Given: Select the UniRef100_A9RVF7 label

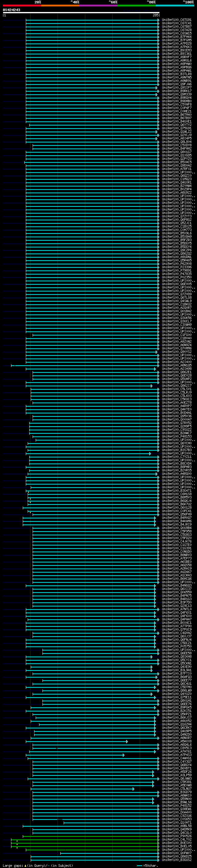Looking at the screenshot, I should (176, 57).
